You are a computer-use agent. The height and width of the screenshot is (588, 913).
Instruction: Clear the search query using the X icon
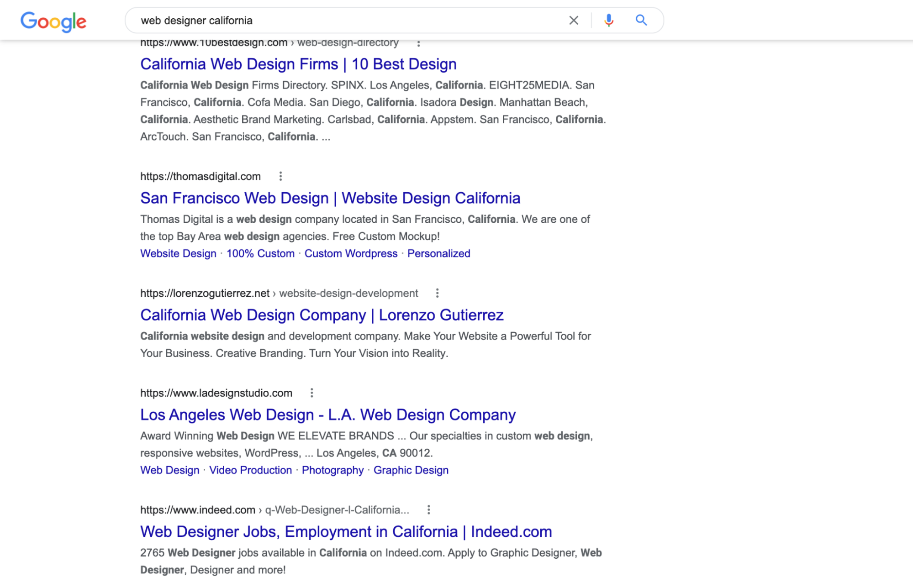coord(574,20)
